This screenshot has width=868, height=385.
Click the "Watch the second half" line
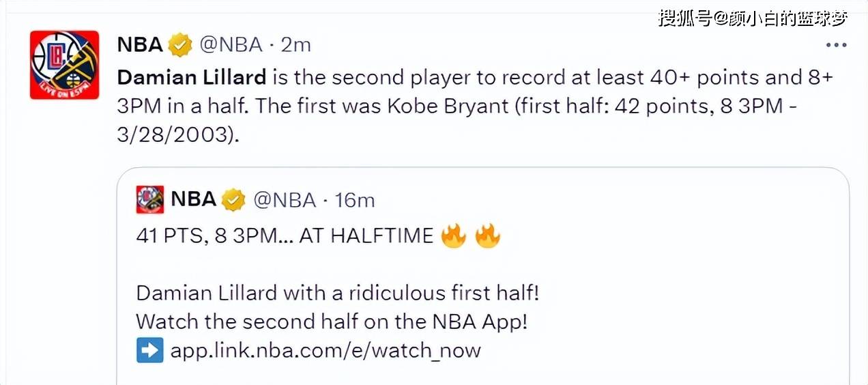pyautogui.click(x=332, y=322)
